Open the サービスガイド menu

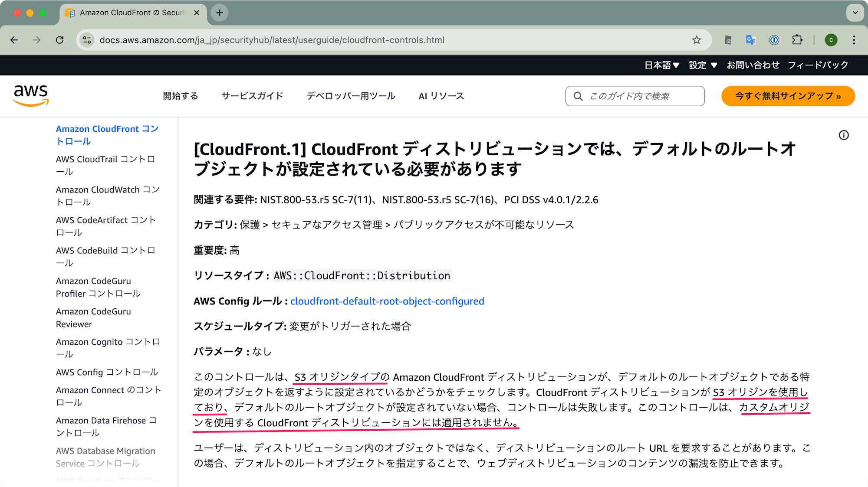(x=252, y=96)
